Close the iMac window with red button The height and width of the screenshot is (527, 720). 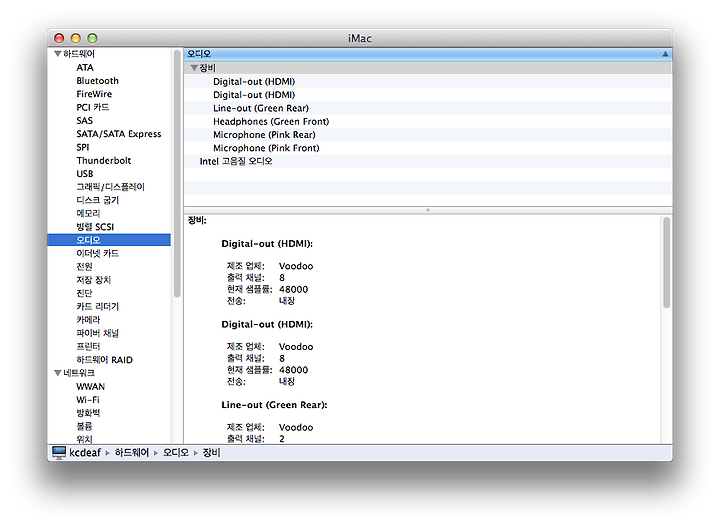59,38
